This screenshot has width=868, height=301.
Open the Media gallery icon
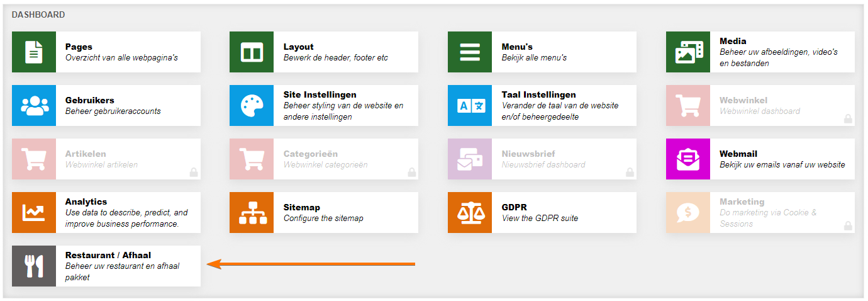click(x=688, y=52)
